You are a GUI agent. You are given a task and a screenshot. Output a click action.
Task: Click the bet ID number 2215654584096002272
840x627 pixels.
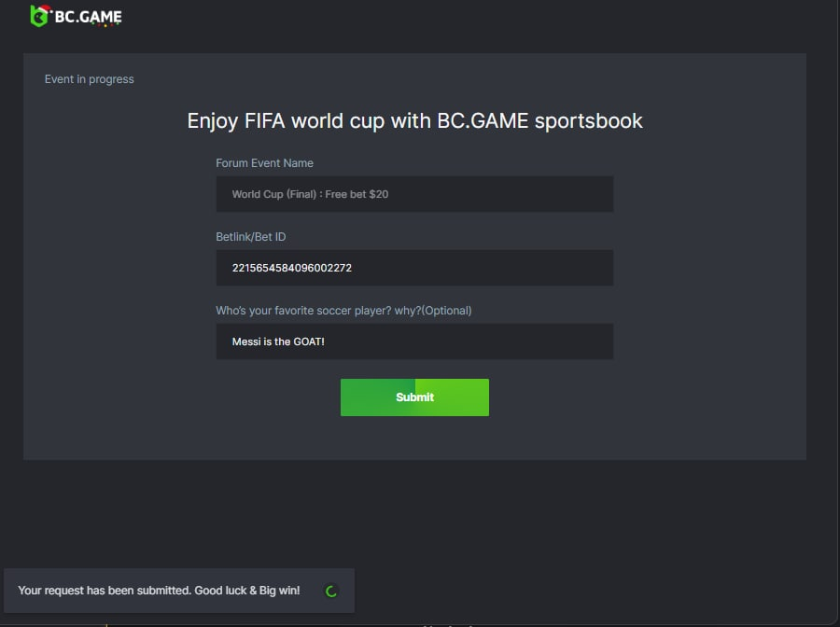292,268
